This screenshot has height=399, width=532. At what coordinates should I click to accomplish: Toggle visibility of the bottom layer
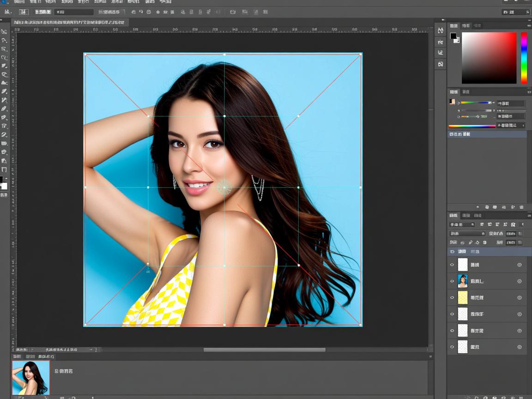[x=452, y=347]
